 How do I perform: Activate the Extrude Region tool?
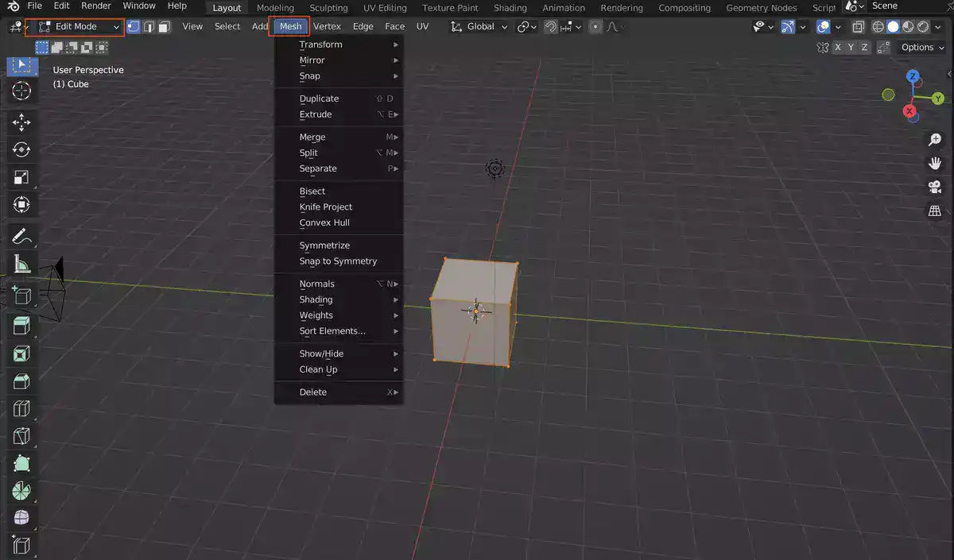[x=22, y=326]
